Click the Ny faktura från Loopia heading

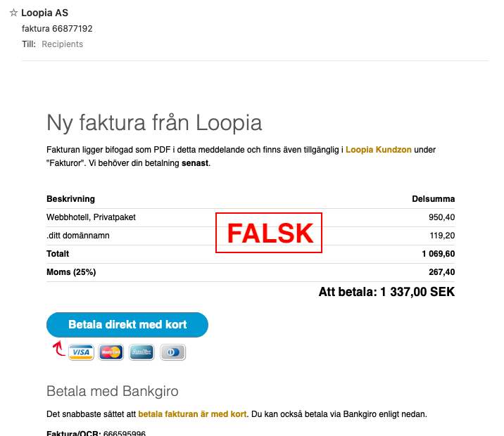pyautogui.click(x=154, y=122)
